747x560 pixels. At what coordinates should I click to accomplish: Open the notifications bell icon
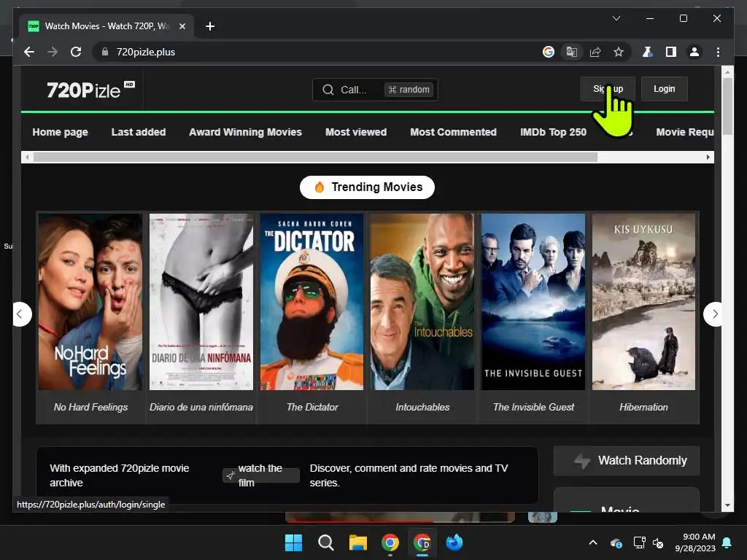click(x=727, y=542)
